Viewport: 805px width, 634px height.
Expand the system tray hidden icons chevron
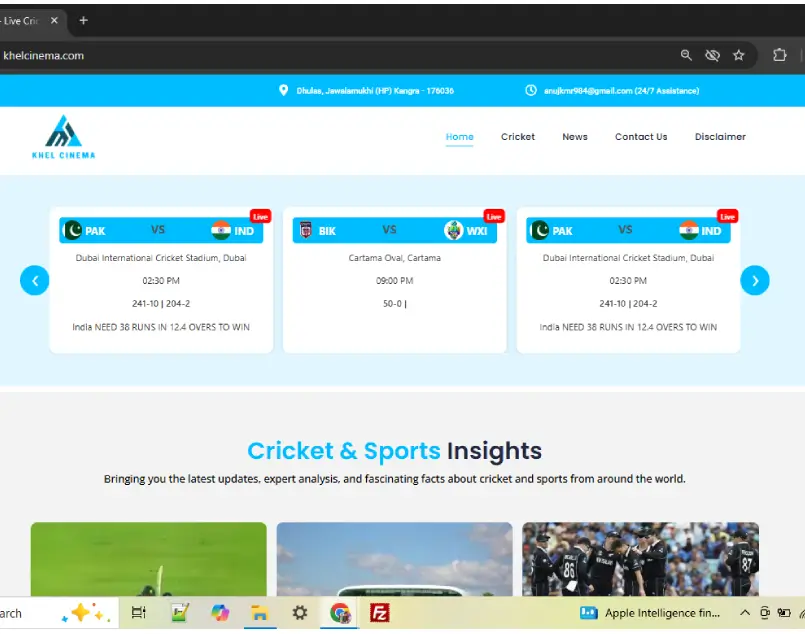[x=744, y=613]
